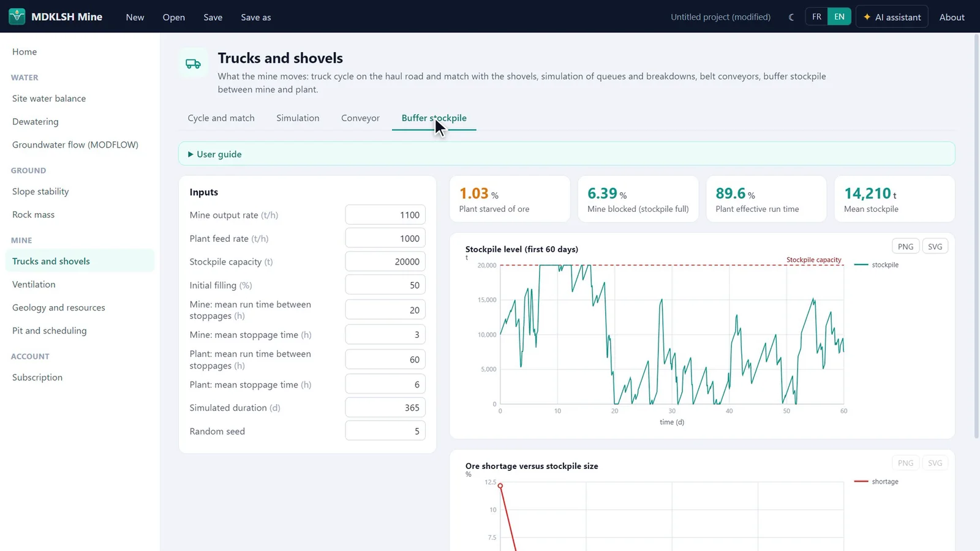Open the AI assistant
Screen dimensions: 980x551
click(x=892, y=17)
